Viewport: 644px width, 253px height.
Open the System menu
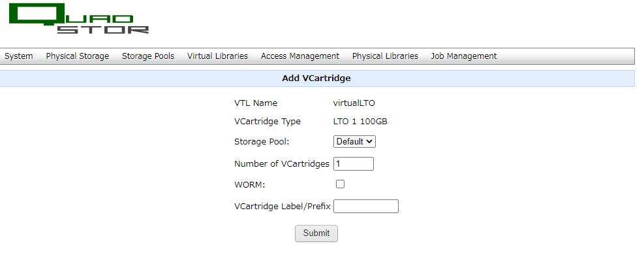tap(18, 56)
